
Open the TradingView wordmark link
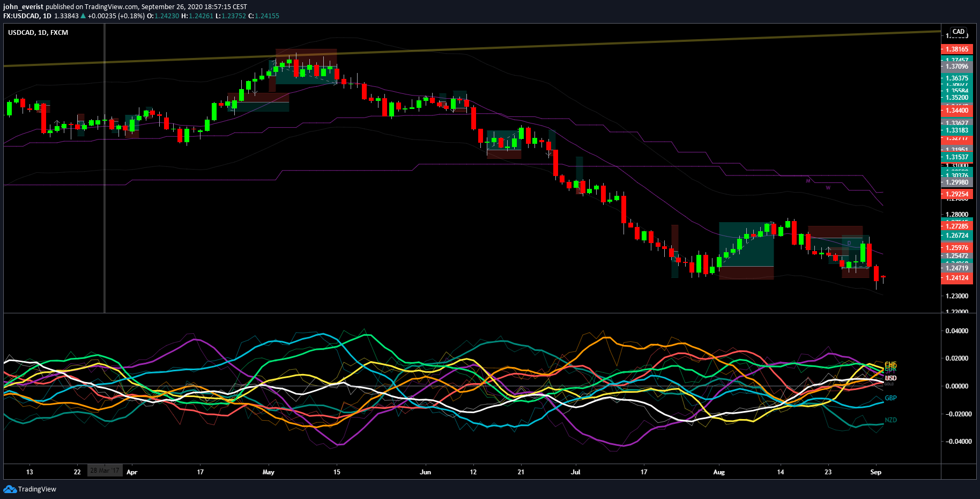click(x=37, y=489)
